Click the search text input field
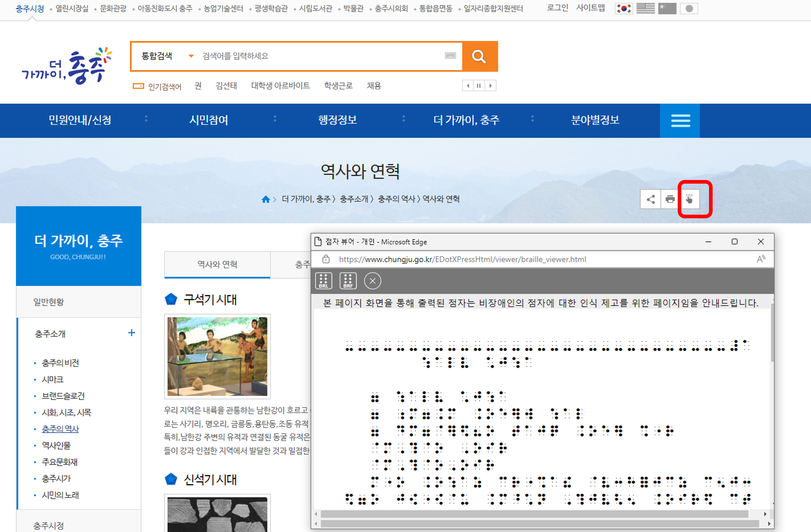Image resolution: width=811 pixels, height=532 pixels. pos(320,56)
